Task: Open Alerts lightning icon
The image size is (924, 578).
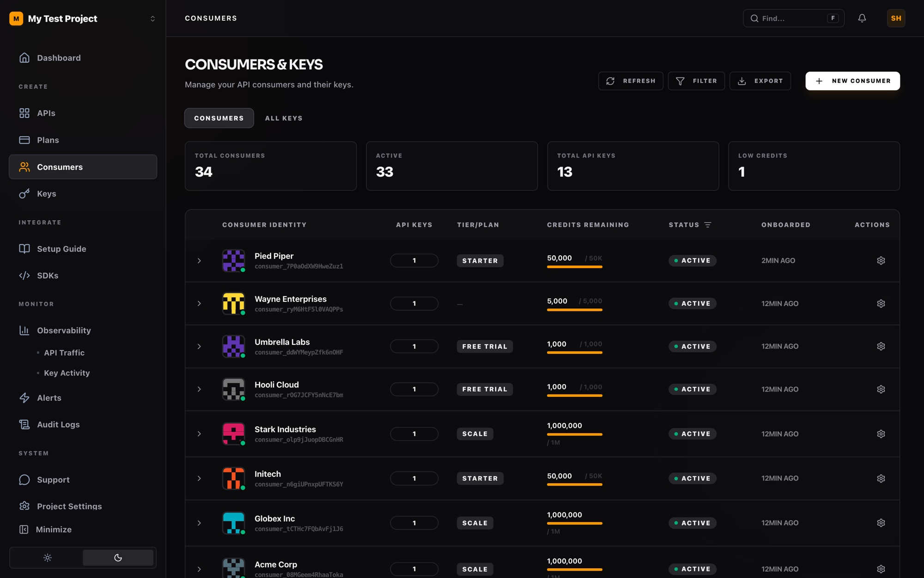Action: [24, 398]
